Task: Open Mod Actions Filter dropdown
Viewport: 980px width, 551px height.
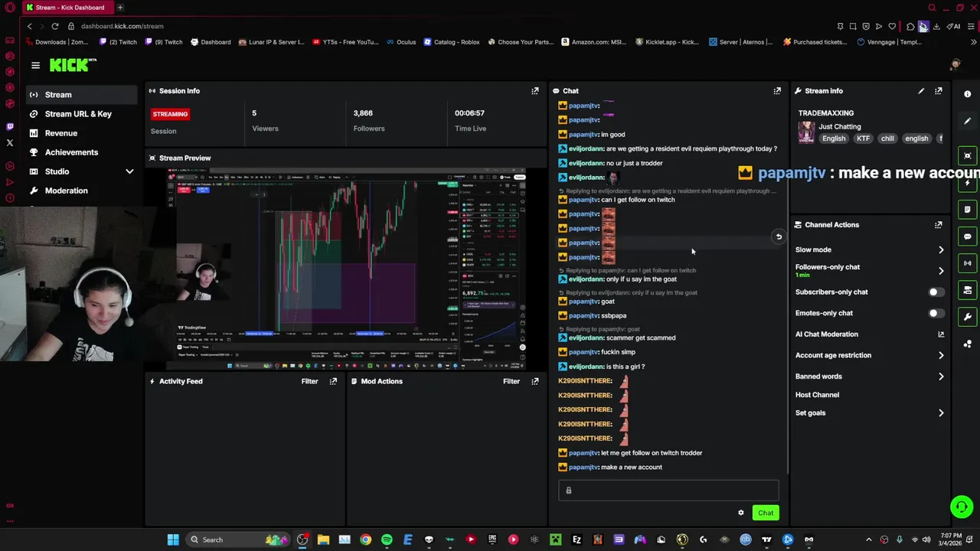Action: pyautogui.click(x=511, y=381)
